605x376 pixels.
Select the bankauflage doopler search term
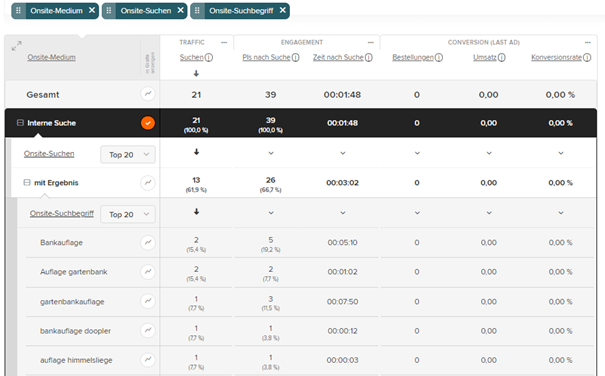click(x=75, y=331)
